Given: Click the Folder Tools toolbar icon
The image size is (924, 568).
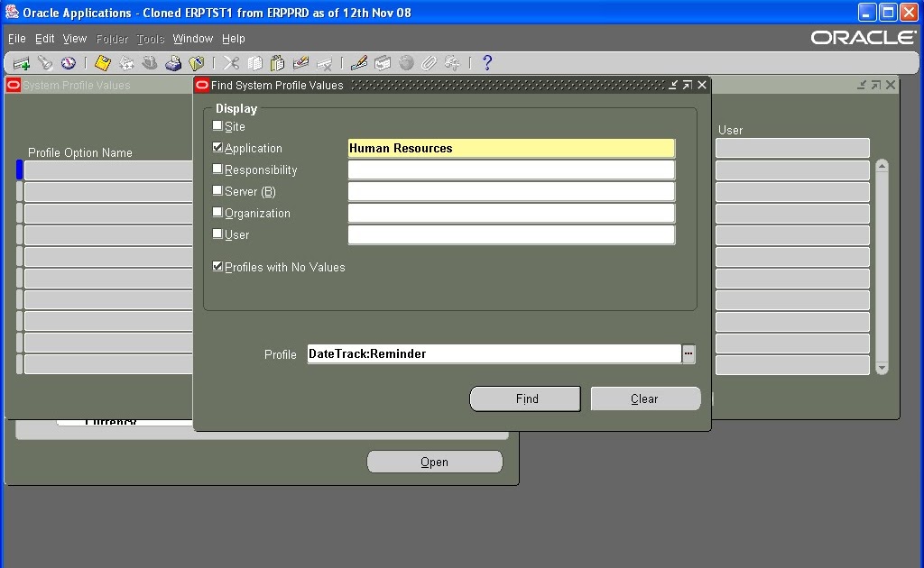Looking at the screenshot, I should [x=452, y=63].
